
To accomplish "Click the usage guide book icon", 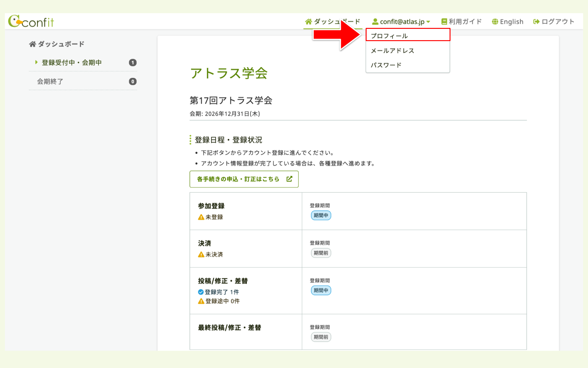I will point(444,21).
